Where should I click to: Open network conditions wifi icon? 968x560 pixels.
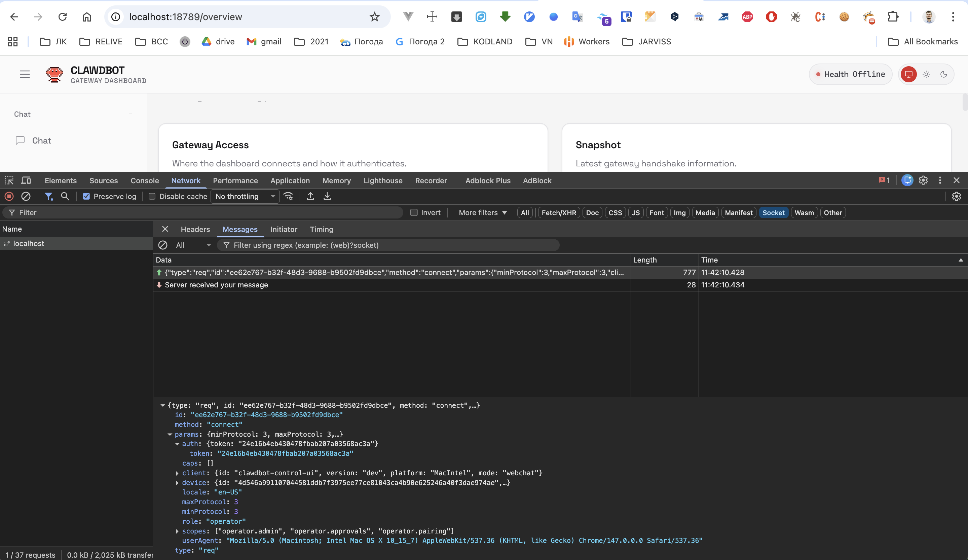click(288, 197)
